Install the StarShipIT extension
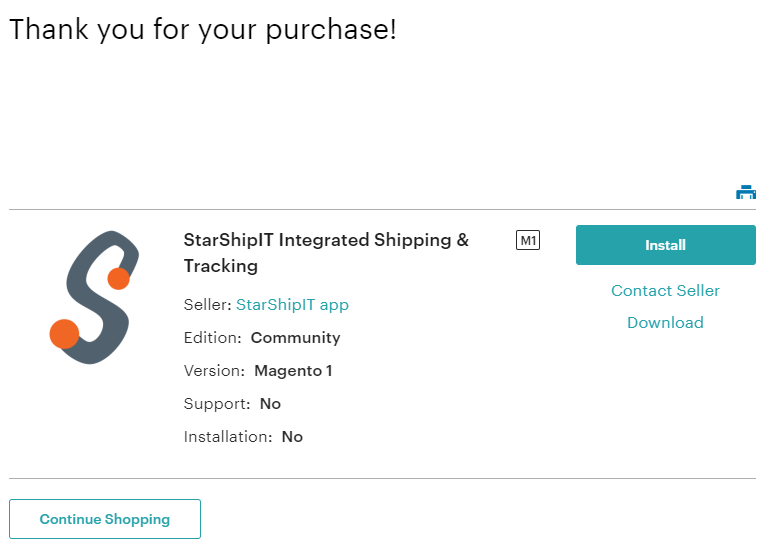This screenshot has height=558, width=783. (666, 245)
